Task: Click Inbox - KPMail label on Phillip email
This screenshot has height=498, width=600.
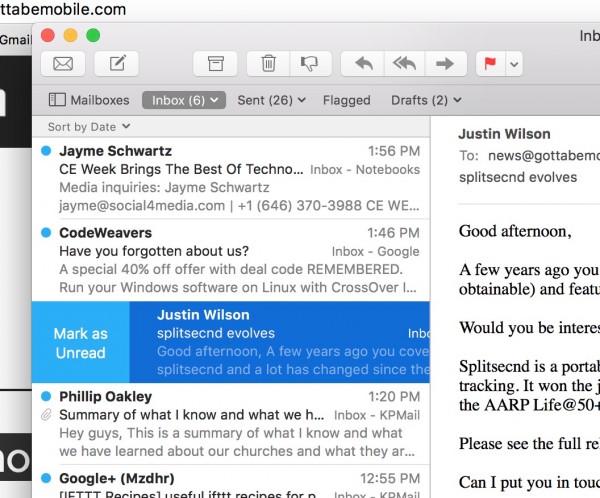Action: tap(377, 415)
